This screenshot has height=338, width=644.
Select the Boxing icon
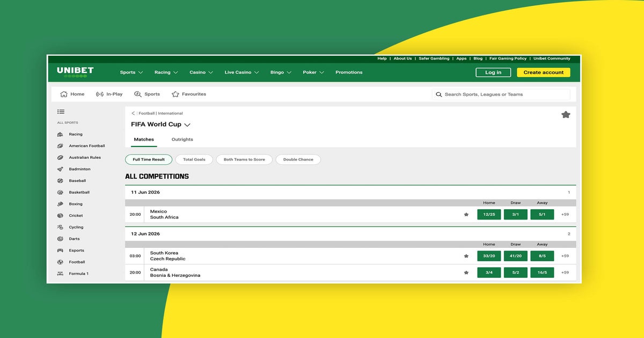point(60,204)
